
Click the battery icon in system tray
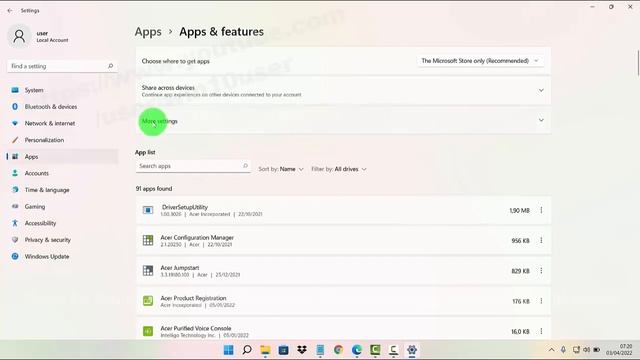pos(597,350)
